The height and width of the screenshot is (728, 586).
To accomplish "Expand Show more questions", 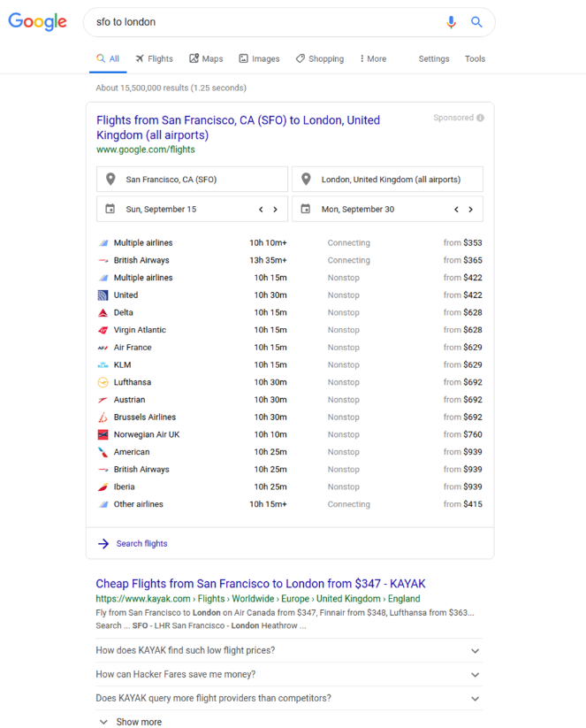I will tap(131, 722).
